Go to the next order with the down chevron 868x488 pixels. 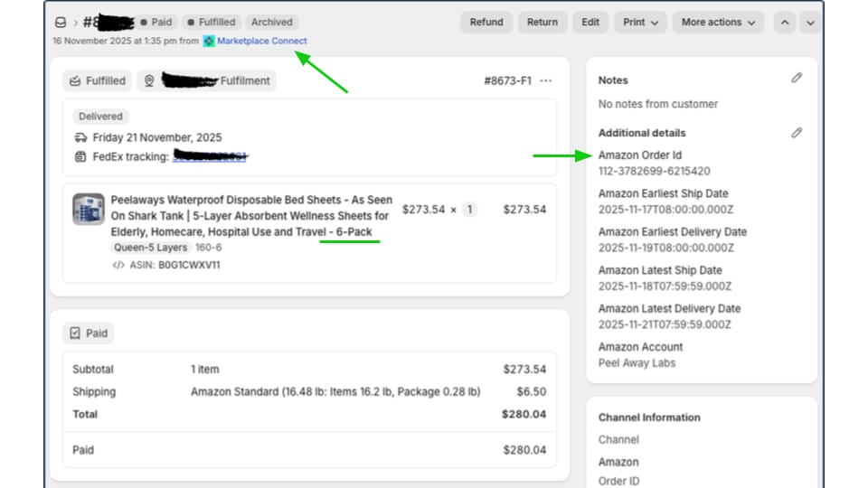point(810,23)
